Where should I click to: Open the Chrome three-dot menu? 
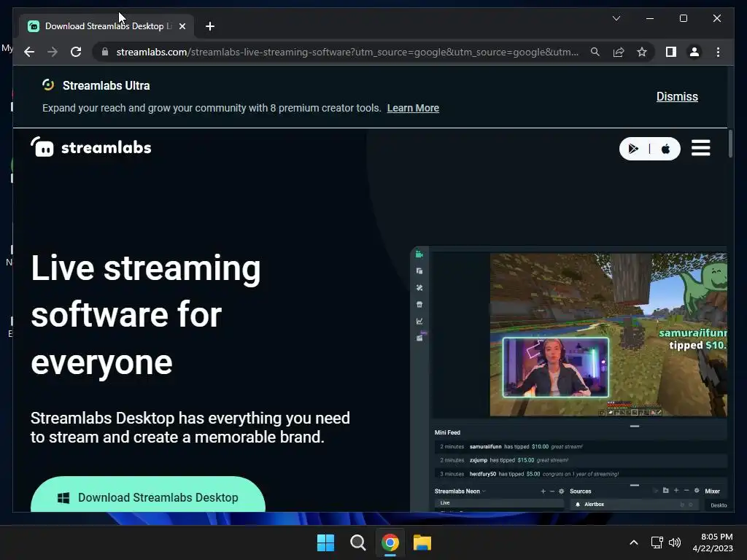(718, 52)
